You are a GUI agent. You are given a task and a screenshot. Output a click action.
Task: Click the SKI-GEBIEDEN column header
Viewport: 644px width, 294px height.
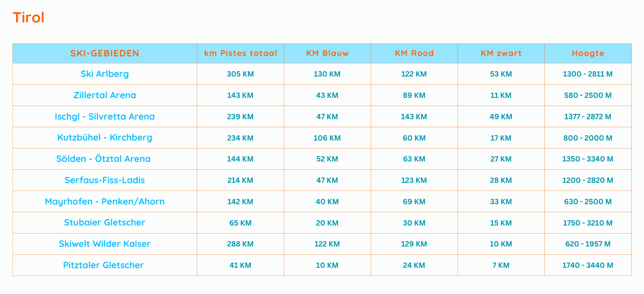tap(105, 54)
